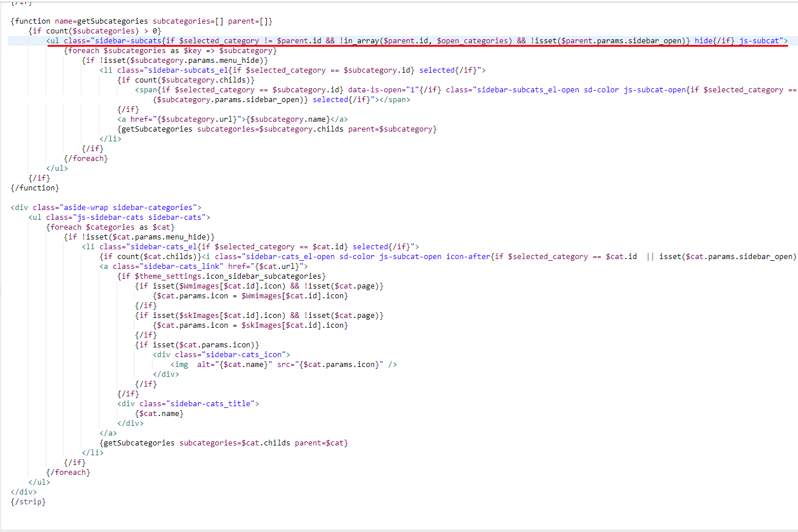Click the $theme_settings.icon_sidebar_subcategories condition
The width and height of the screenshot is (798, 532).
[x=222, y=276]
